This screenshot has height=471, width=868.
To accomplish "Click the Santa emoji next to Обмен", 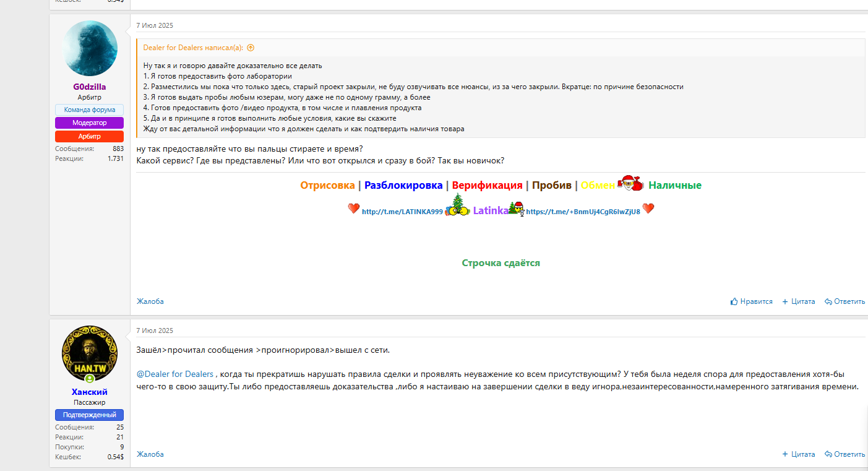I will (630, 183).
